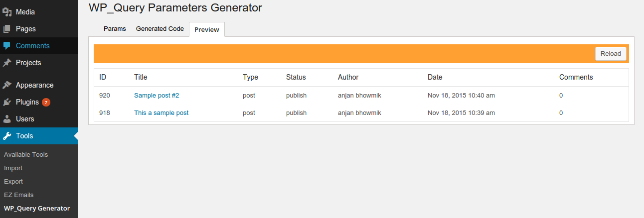Open the Import submenu item
Viewport: 644px width, 218px height.
[x=13, y=168]
